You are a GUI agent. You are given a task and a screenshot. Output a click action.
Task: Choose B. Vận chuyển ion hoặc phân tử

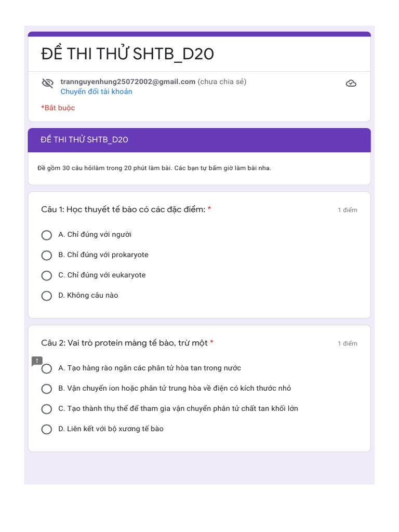tap(47, 389)
